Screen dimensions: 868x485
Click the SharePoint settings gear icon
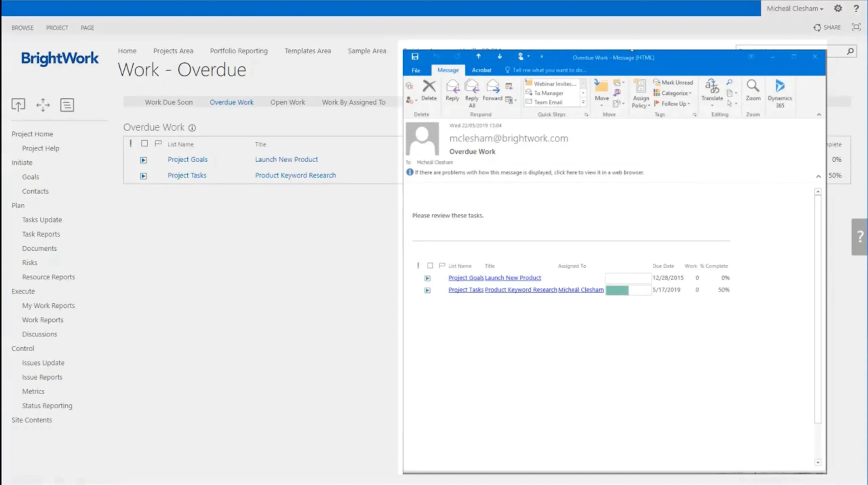(x=838, y=8)
